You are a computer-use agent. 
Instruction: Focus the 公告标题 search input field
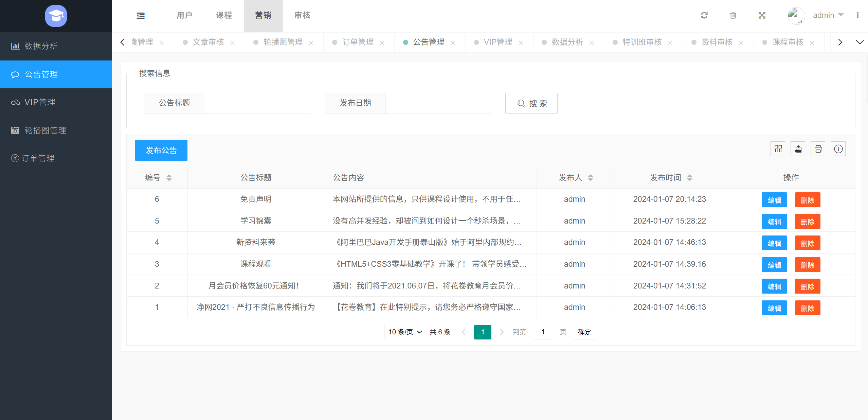coord(257,103)
